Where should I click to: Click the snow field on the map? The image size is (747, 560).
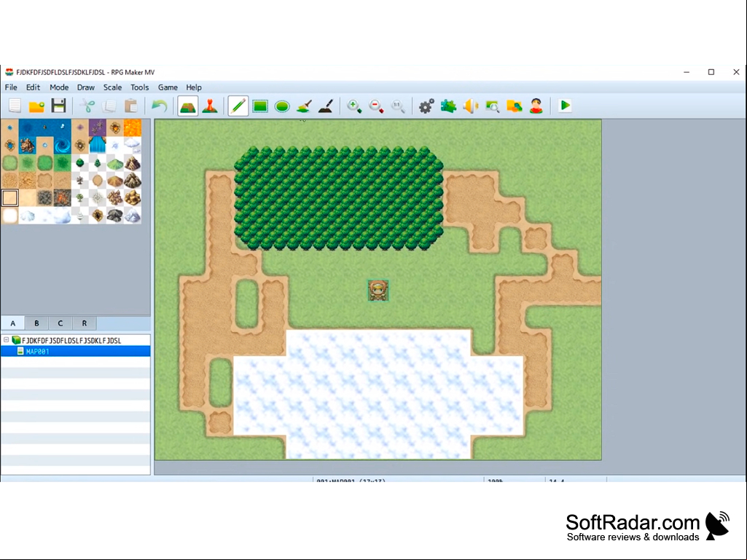[x=379, y=395]
